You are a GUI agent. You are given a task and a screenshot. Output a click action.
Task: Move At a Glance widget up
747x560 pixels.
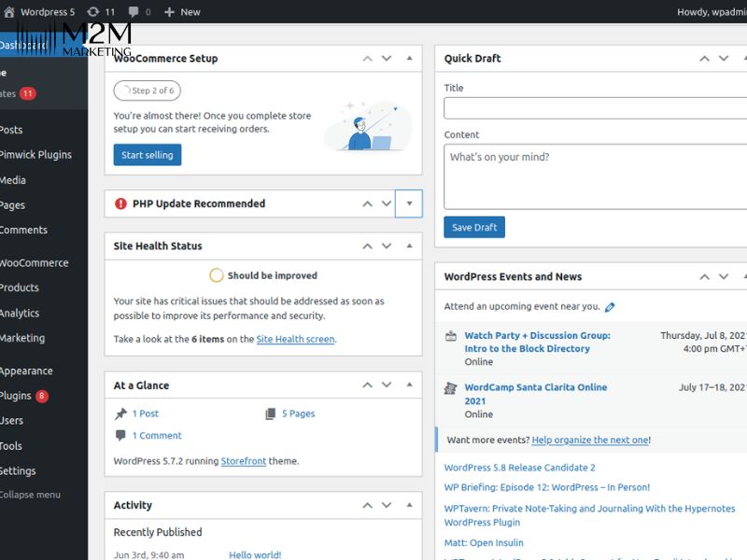pyautogui.click(x=367, y=385)
